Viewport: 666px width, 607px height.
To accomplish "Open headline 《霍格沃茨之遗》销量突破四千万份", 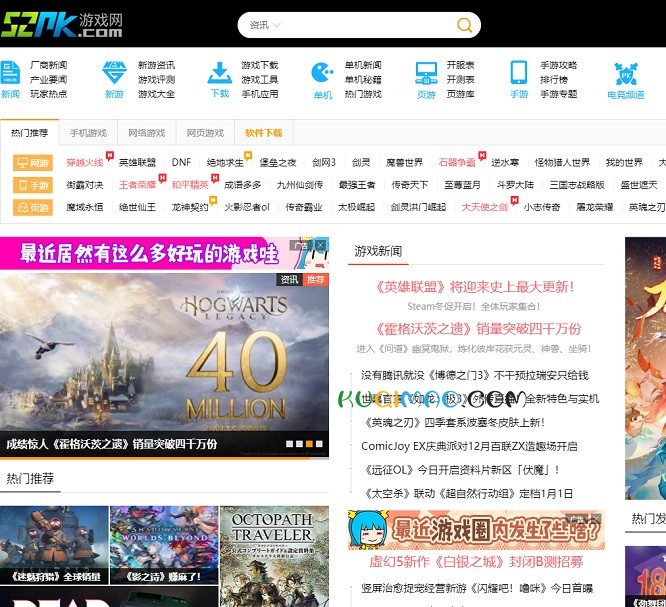I will click(477, 329).
